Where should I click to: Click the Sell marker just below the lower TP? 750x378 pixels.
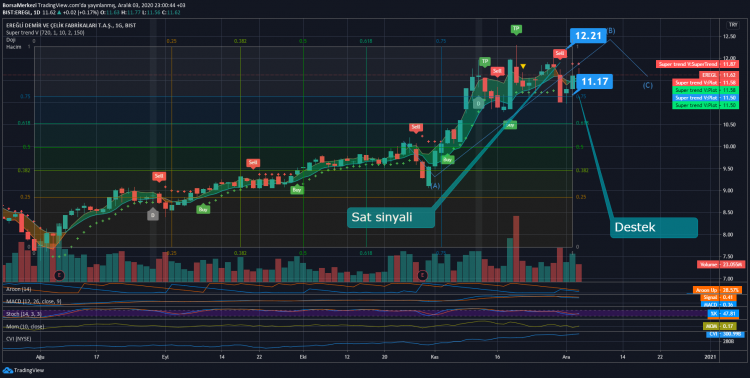click(x=497, y=72)
